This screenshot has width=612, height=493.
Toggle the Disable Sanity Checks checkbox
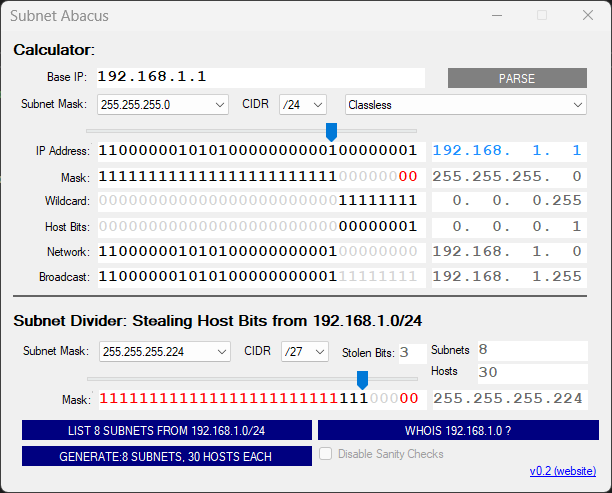coord(325,455)
